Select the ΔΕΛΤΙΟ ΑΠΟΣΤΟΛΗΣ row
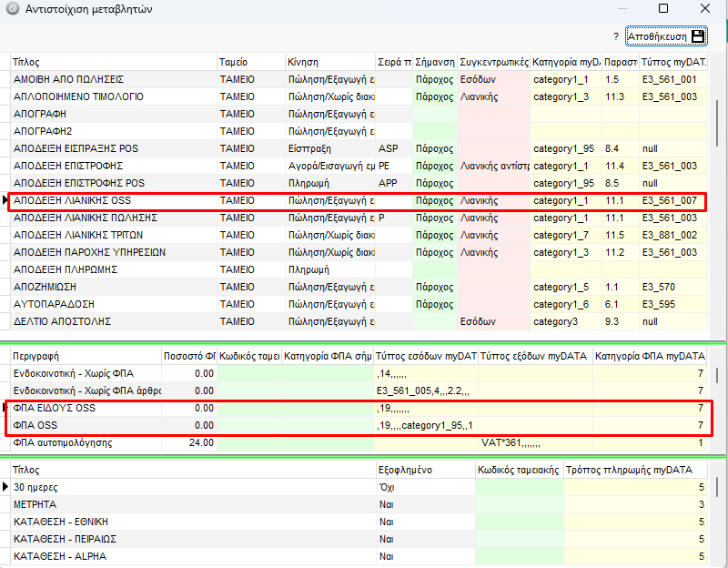This screenshot has width=728, height=568. coord(109,321)
